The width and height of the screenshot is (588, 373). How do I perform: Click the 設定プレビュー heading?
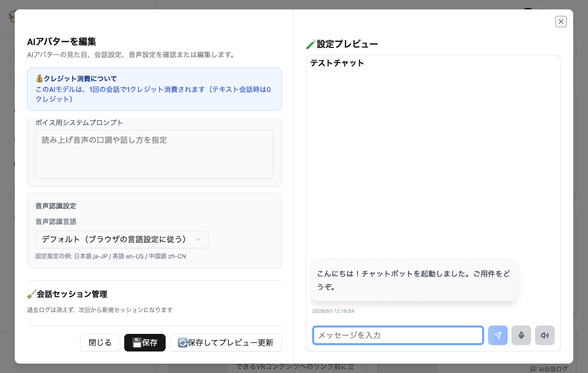pos(342,44)
